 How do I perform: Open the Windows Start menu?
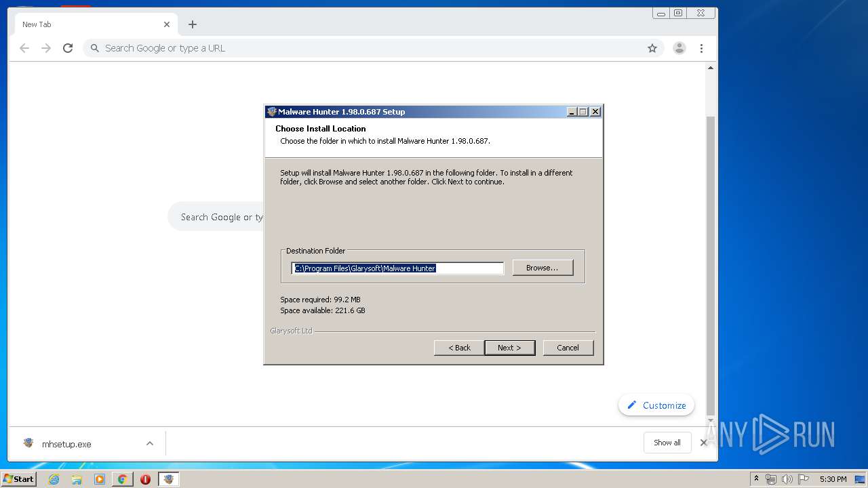pos(18,479)
